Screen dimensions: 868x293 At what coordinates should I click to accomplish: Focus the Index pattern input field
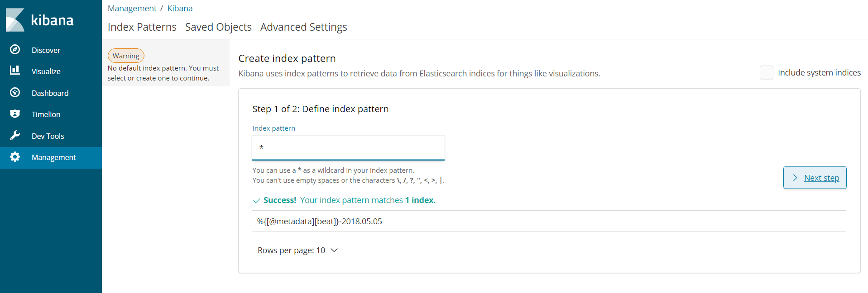tap(348, 148)
